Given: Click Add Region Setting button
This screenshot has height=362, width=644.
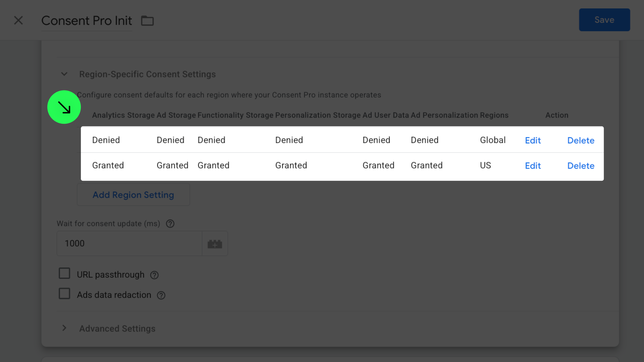Looking at the screenshot, I should coord(133,195).
